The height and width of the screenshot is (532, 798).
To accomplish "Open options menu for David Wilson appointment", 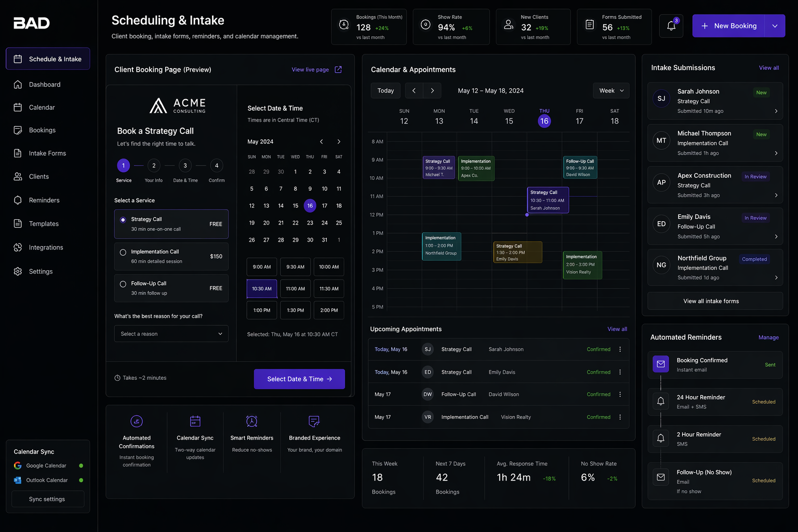I will click(x=620, y=394).
